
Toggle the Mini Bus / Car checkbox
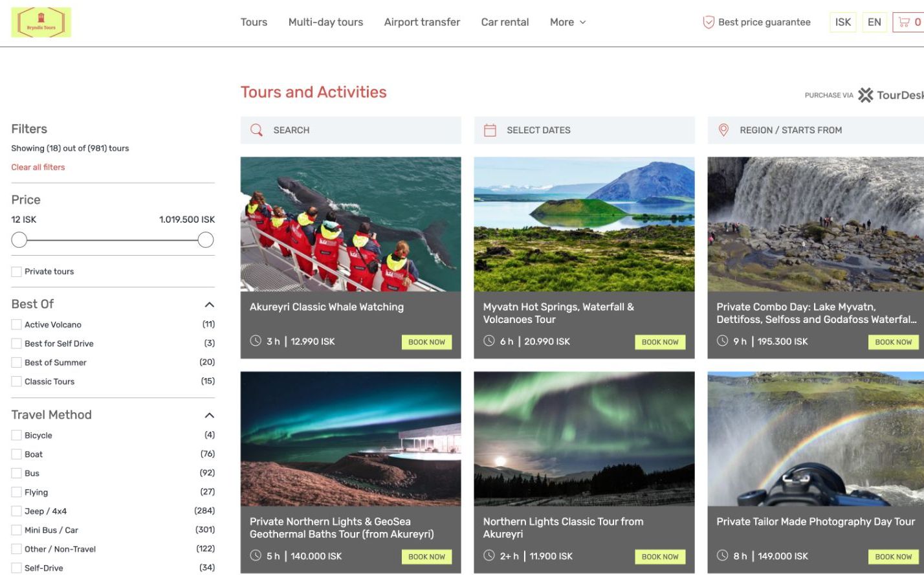[x=17, y=530]
